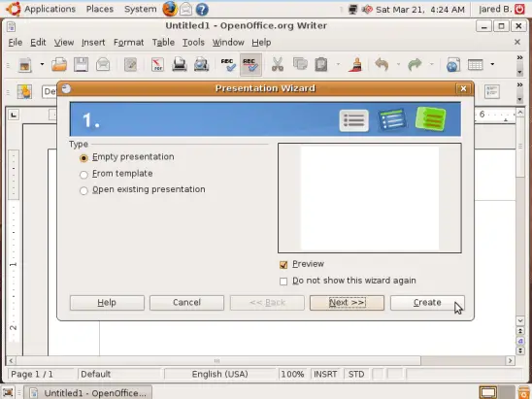This screenshot has height=399, width=532.
Task: Click the Document as E-mail icon
Action: point(103,64)
